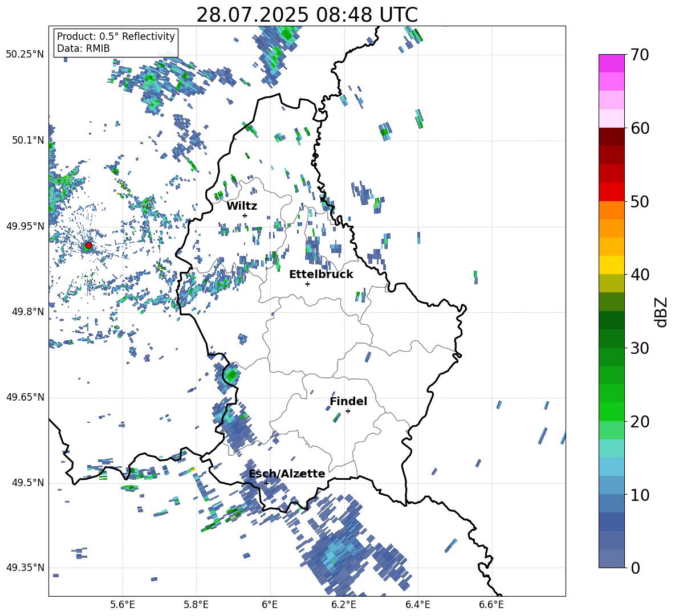675x616 pixels.
Task: Click the Esch/Alzette city label
Action: click(287, 474)
